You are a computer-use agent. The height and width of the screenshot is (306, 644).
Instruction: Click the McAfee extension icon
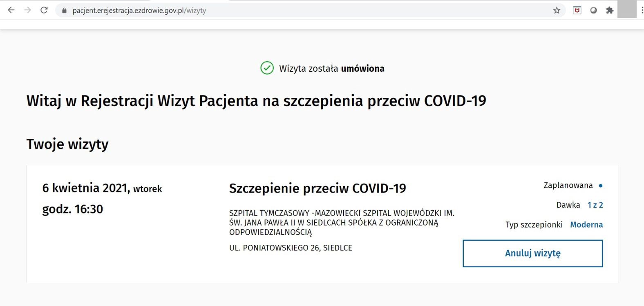(x=577, y=10)
